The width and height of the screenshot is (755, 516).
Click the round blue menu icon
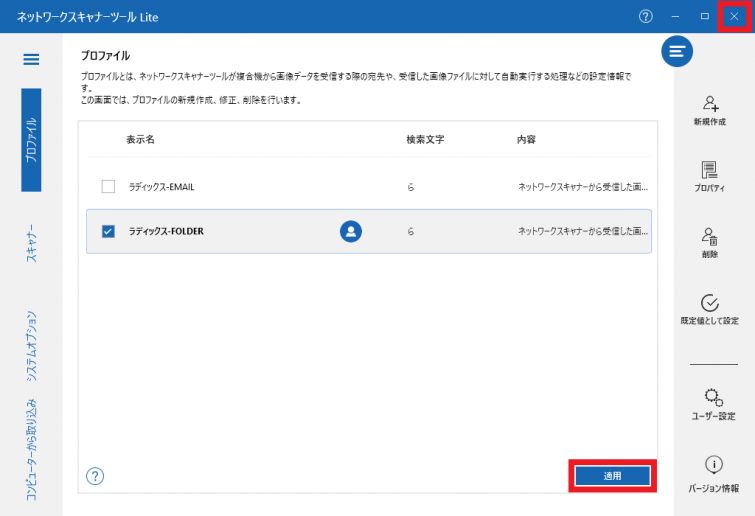677,51
